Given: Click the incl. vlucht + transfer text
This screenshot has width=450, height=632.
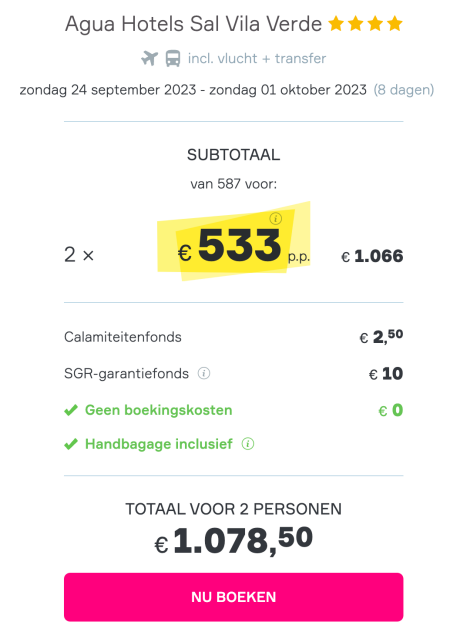Looking at the screenshot, I should pos(257,58).
